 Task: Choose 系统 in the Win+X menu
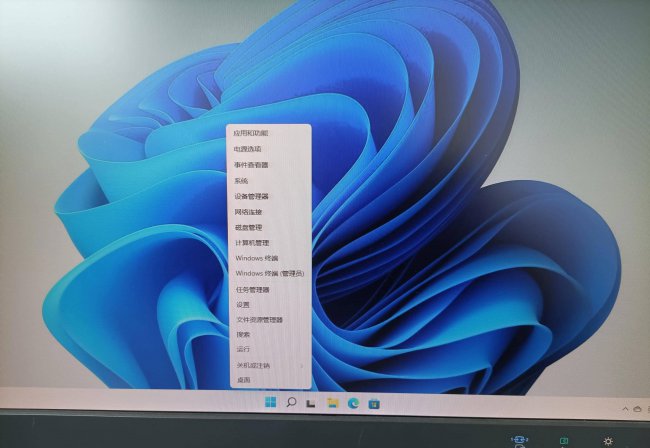pyautogui.click(x=269, y=181)
